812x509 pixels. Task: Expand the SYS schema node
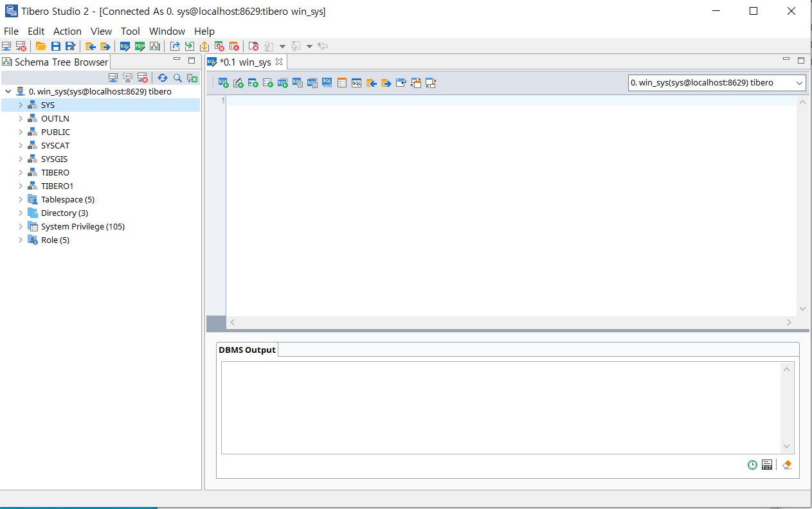pos(21,105)
